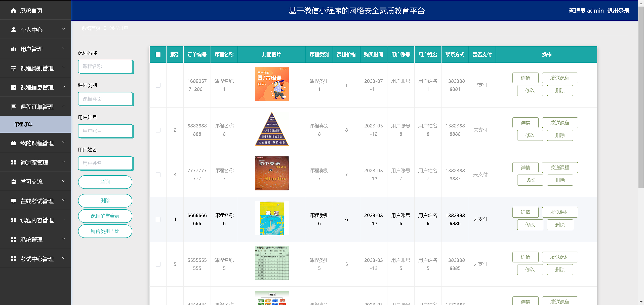Collapse the 课程订单管理 menu chevron
Image resolution: width=644 pixels, height=305 pixels.
tap(64, 106)
